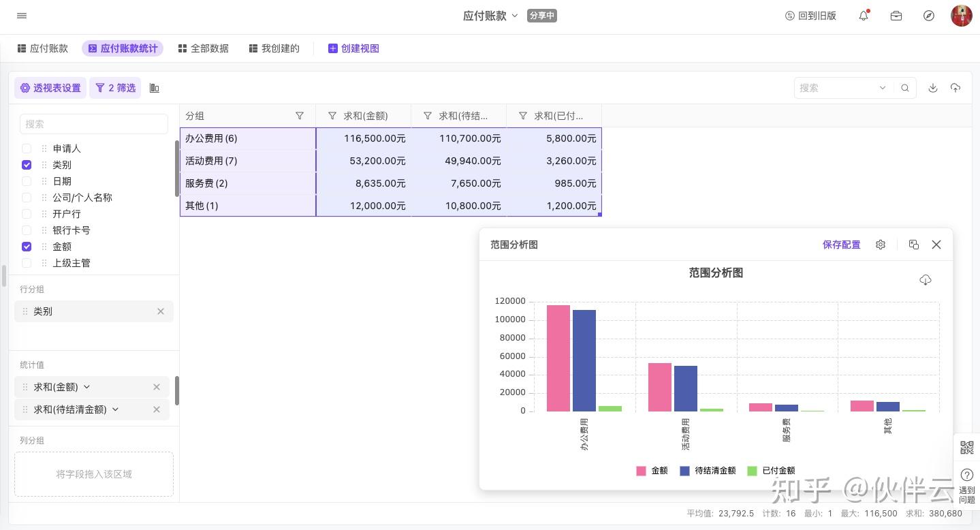Image resolution: width=980 pixels, height=530 pixels.
Task: Click the 创建视图 button
Action: tap(353, 48)
